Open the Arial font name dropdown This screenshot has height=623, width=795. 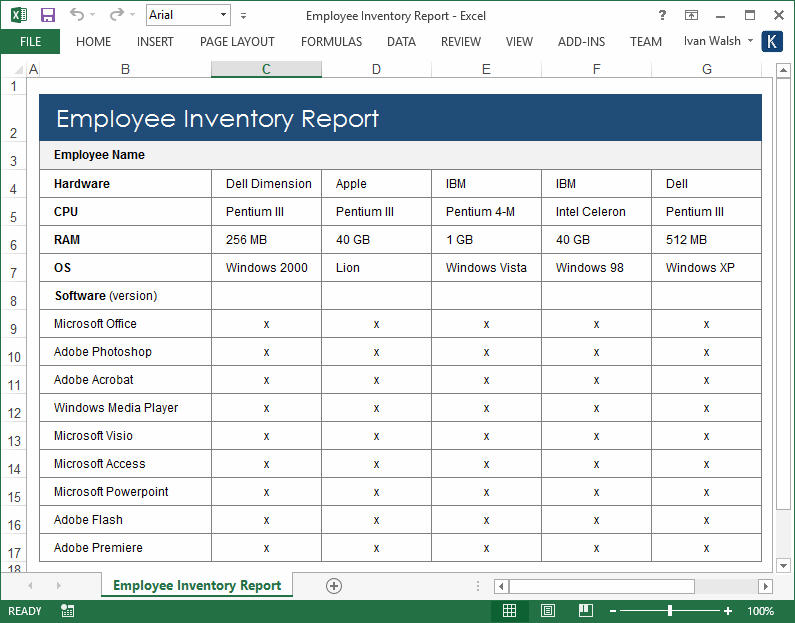click(x=223, y=15)
